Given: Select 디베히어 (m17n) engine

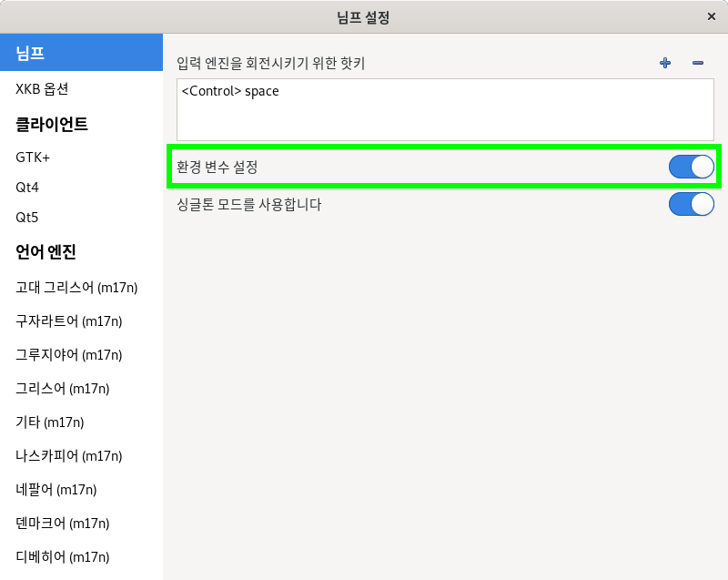Looking at the screenshot, I should (x=81, y=556).
